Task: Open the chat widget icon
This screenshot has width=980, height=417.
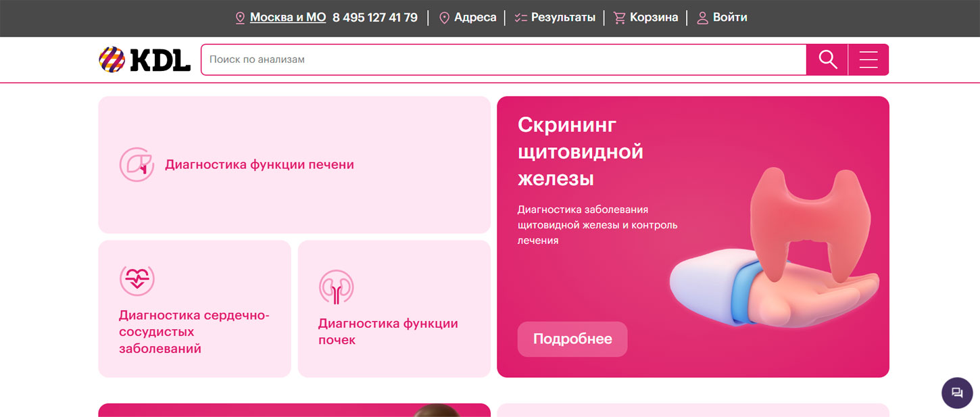Action: point(957,393)
